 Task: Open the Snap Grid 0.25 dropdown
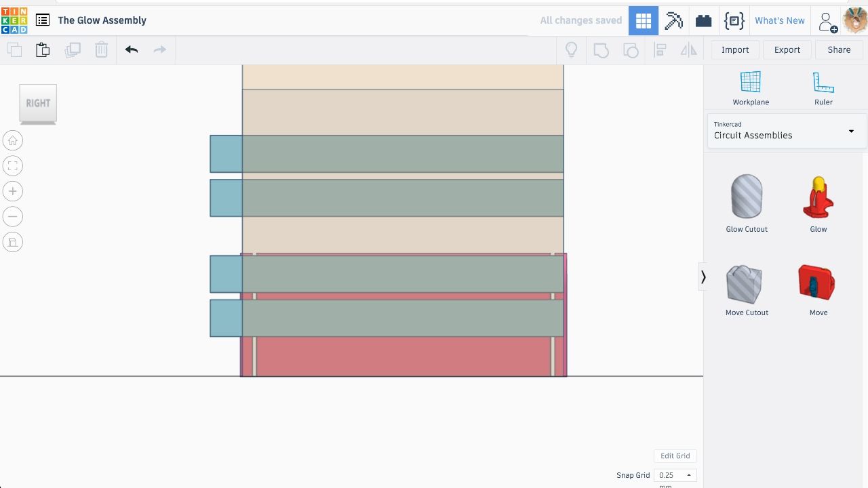[x=675, y=475]
